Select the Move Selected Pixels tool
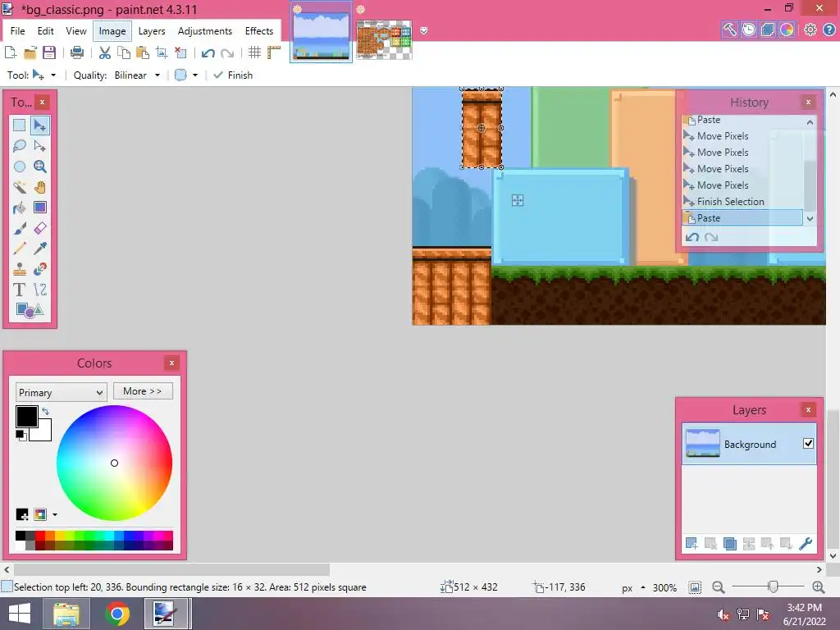 coord(39,126)
